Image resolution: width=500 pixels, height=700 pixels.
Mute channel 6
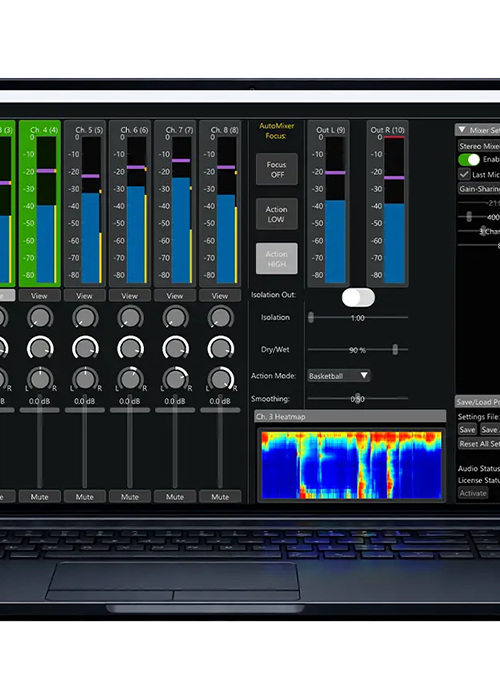129,496
